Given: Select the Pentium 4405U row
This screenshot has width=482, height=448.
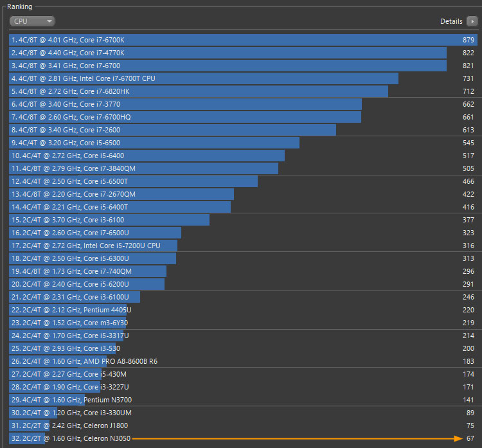Looking at the screenshot, I should click(x=243, y=310).
